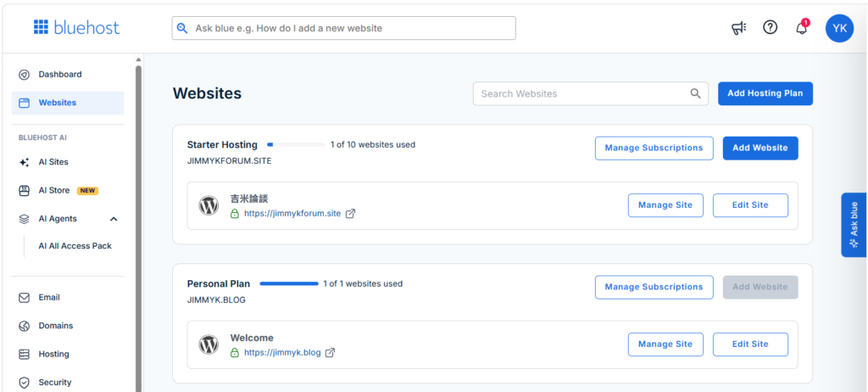Click WordPress icon for Welcome site
Image resolution: width=868 pixels, height=392 pixels.
209,344
